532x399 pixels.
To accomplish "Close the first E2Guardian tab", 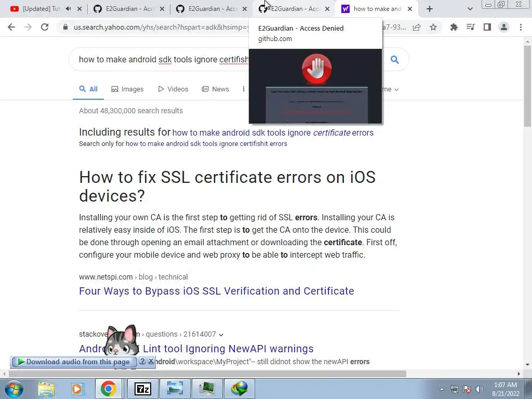I will [162, 9].
